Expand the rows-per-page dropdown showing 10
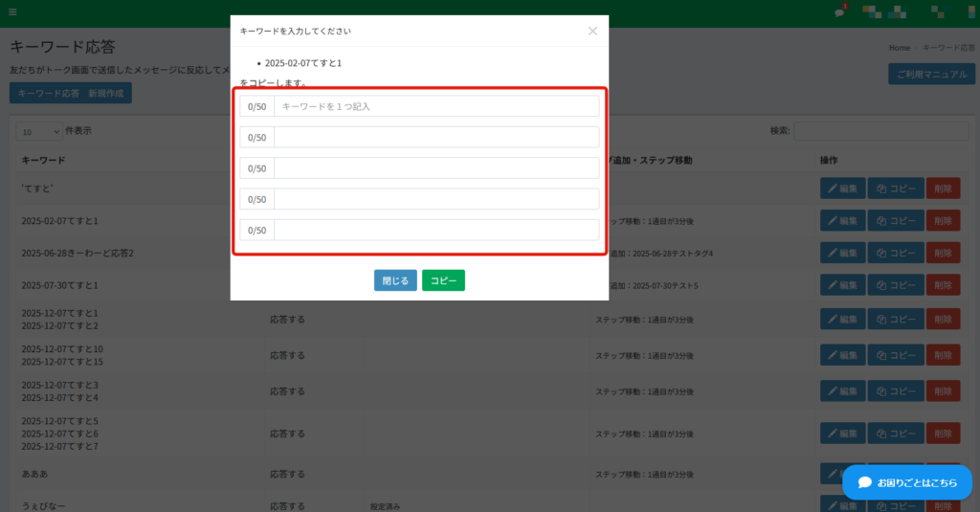980x512 pixels. (x=38, y=131)
